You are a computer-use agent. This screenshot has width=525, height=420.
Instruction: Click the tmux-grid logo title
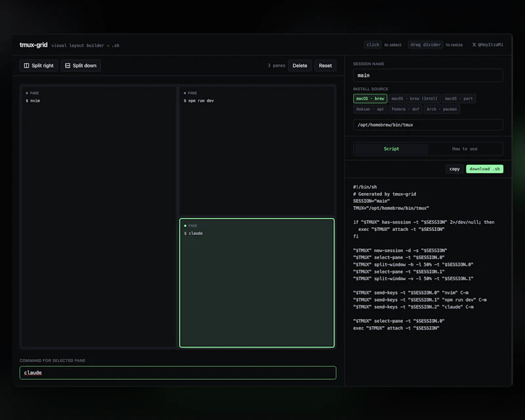[33, 45]
